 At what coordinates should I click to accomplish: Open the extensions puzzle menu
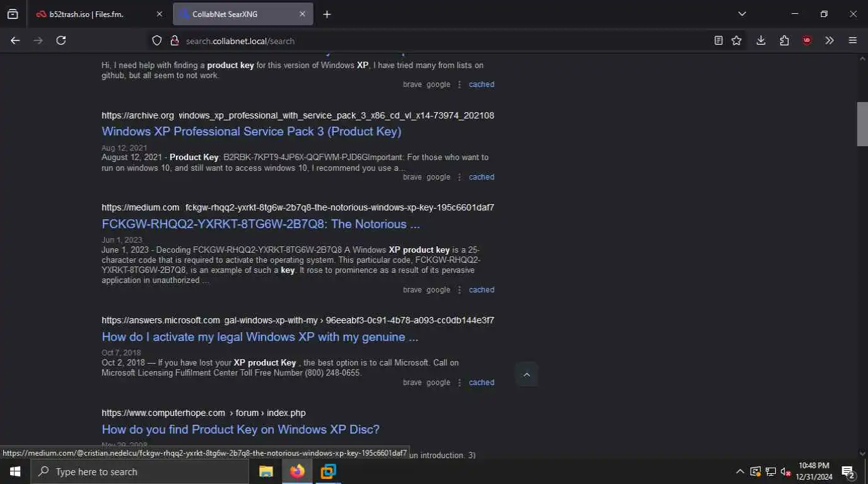[x=784, y=40]
